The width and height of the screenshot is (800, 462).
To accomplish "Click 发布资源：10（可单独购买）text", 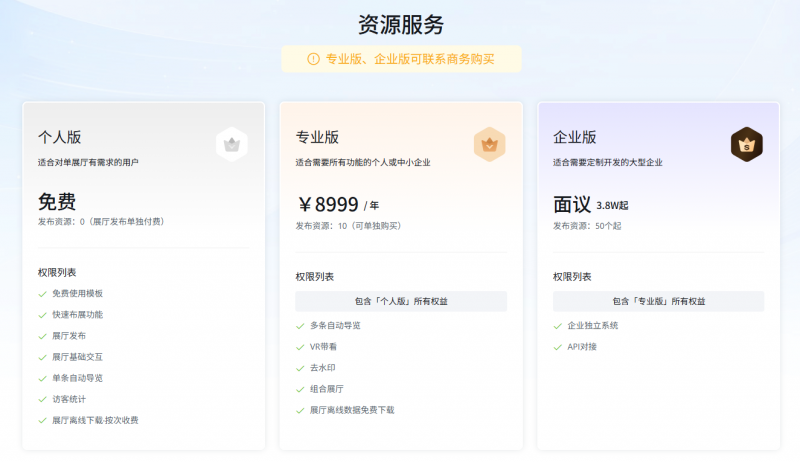I will point(348,226).
